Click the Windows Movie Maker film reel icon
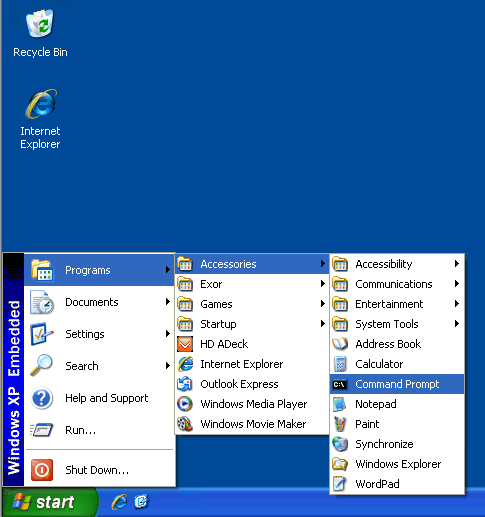Screen dimensions: 485x517 185,424
